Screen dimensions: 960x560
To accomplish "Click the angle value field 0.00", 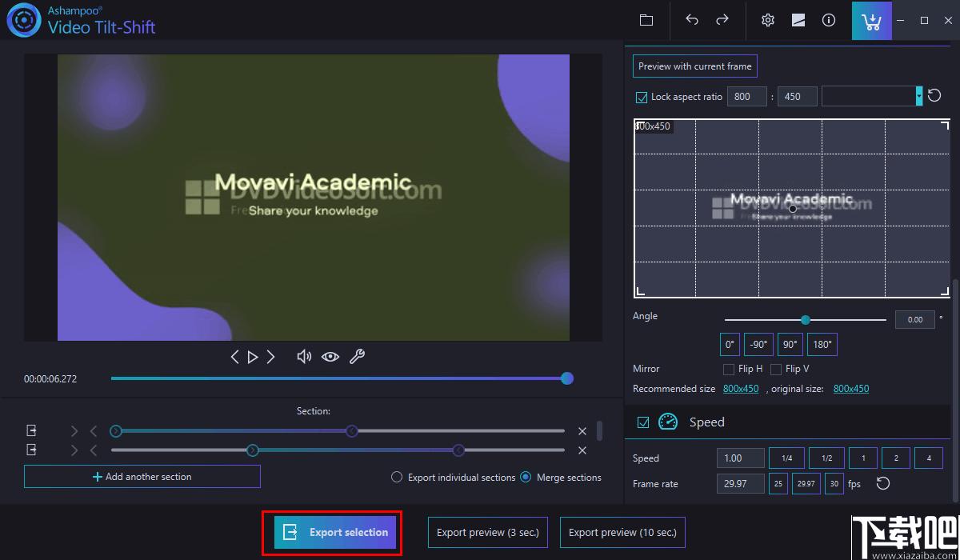I will point(914,320).
